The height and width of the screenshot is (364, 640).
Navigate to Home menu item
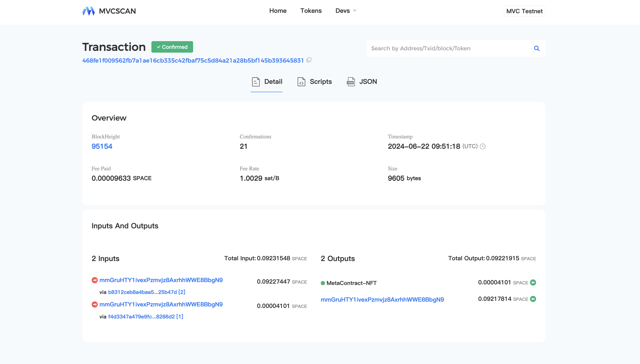pos(278,11)
